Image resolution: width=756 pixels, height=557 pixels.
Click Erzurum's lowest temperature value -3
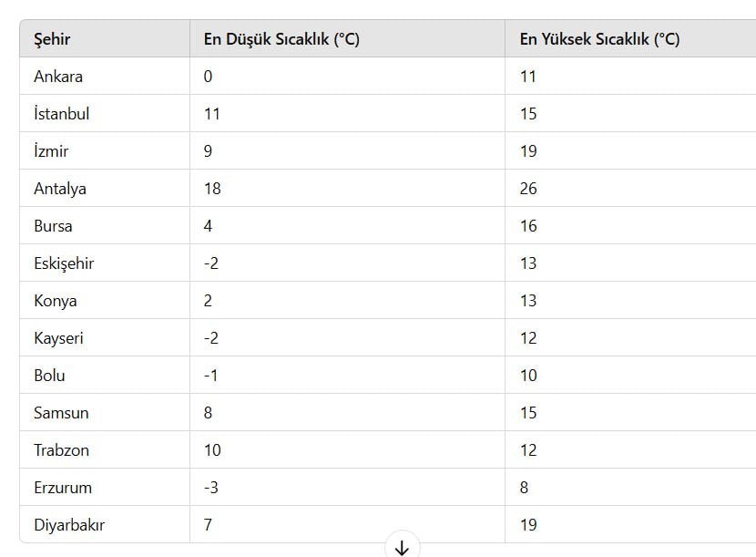(211, 488)
